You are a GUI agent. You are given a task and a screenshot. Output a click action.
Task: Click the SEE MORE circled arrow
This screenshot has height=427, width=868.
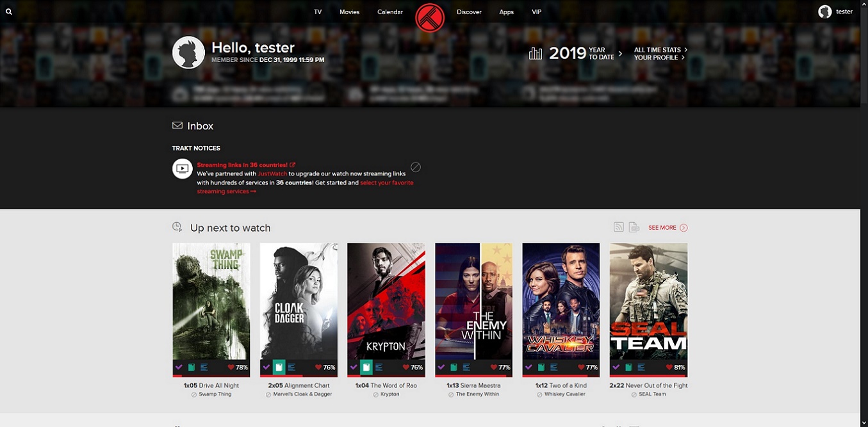coord(684,228)
